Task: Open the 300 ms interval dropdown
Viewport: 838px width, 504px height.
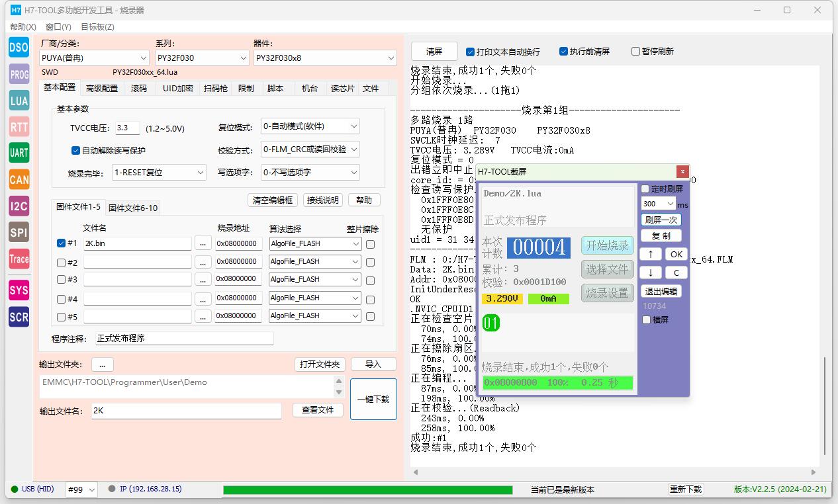Action: coord(658,204)
